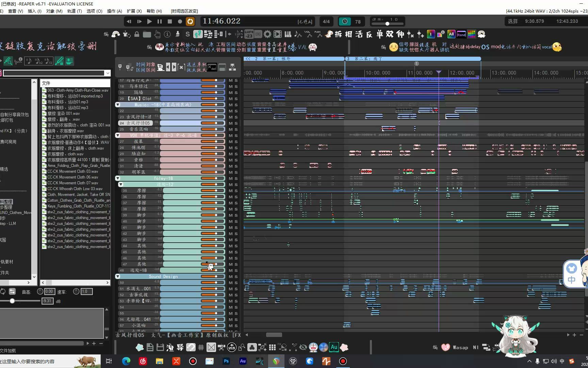Viewport: 588px width, 368px height.
Task: Go to project start with rewind button
Action: click(129, 21)
